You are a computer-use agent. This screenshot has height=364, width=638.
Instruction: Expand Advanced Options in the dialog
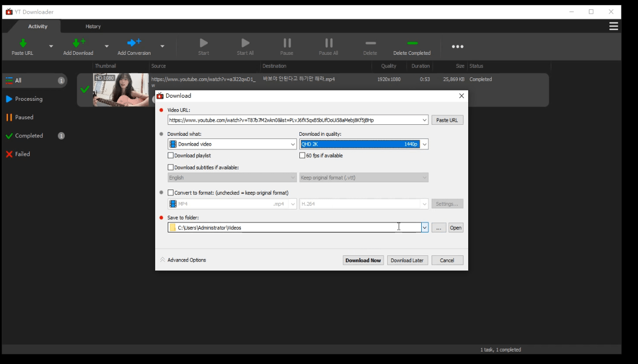(183, 260)
